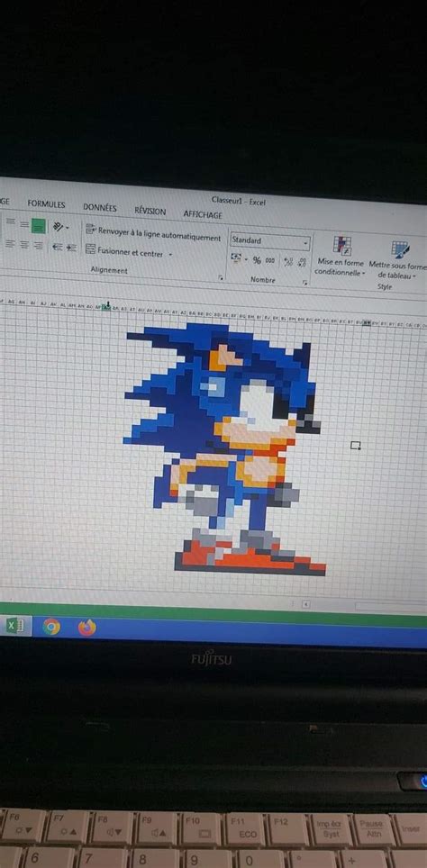Open Mise en forme conditionnelle menu
This screenshot has height=868, width=427.
coord(341,256)
